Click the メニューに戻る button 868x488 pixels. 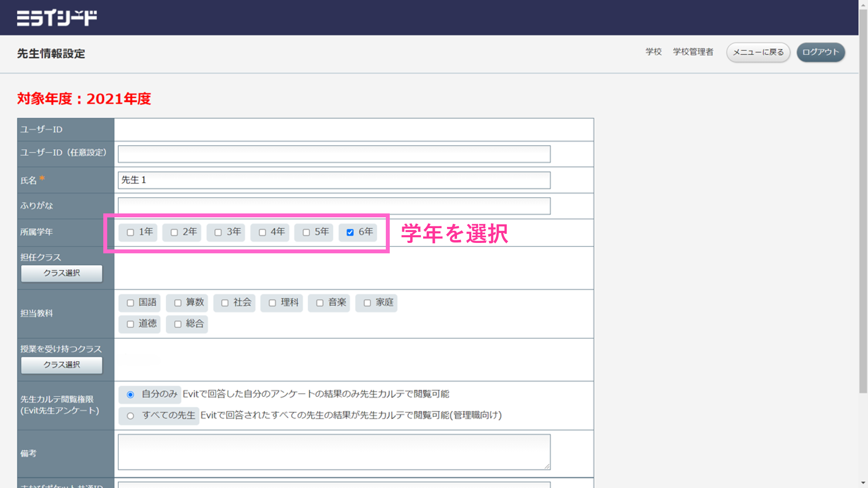[758, 52]
